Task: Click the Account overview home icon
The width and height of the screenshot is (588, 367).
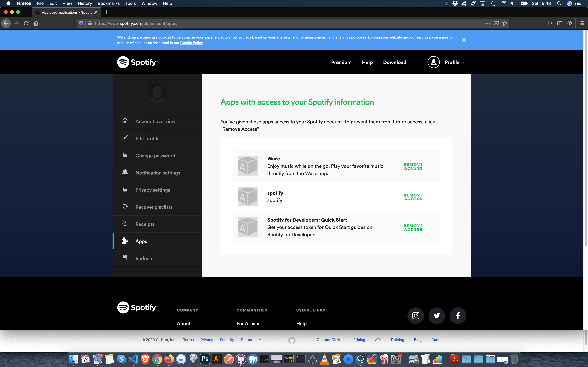Action: [125, 121]
